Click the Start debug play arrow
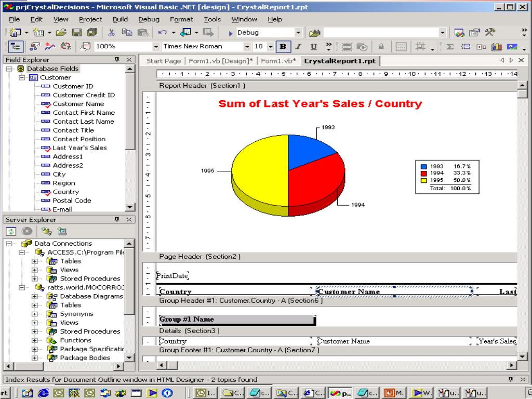Screen dimensions: 532x399 click(x=230, y=33)
